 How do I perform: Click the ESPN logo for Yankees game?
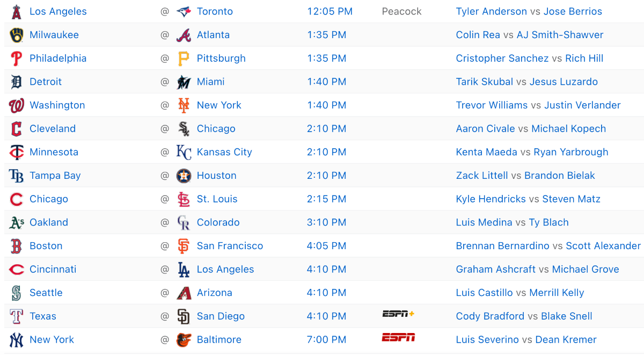tap(398, 338)
